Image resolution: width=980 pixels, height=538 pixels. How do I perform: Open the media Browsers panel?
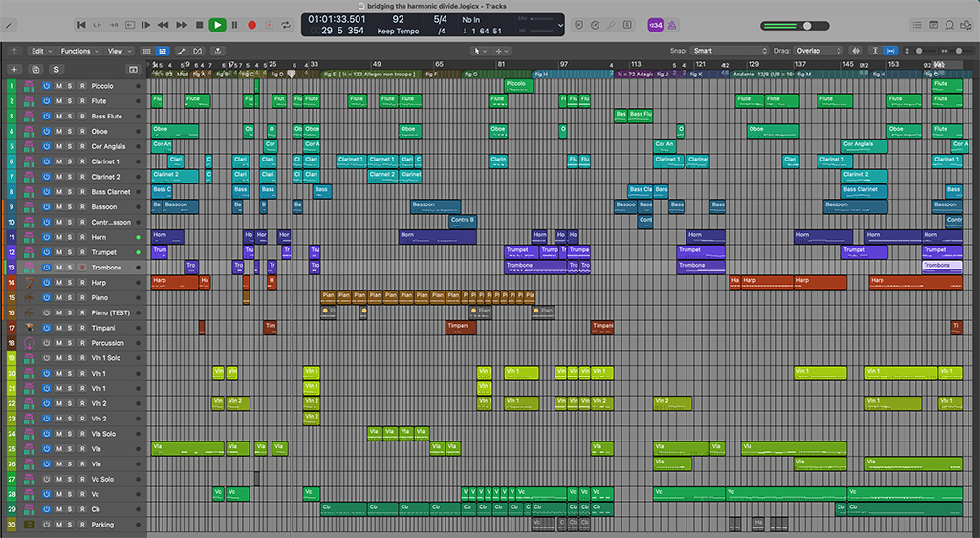tap(967, 25)
